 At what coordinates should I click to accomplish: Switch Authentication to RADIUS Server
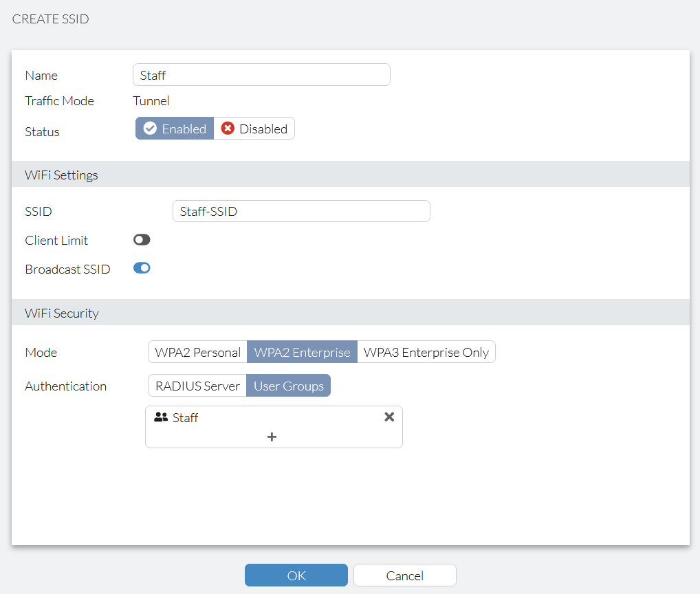[197, 385]
